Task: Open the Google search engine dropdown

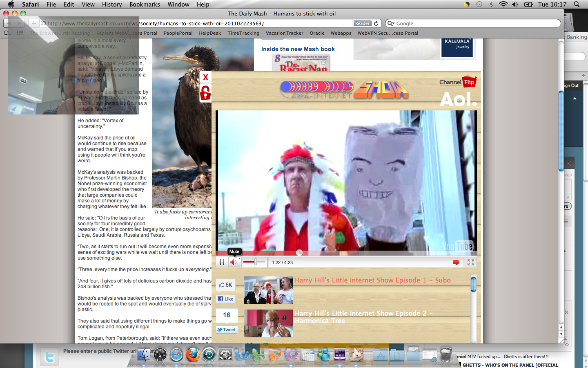Action: point(391,24)
